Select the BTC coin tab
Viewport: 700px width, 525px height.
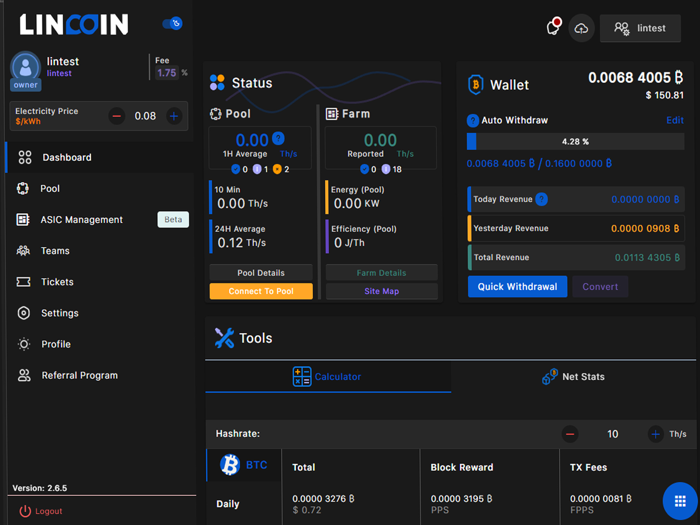click(244, 465)
